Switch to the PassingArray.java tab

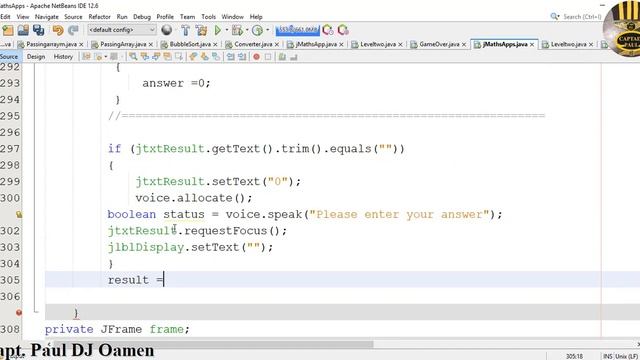coord(123,44)
